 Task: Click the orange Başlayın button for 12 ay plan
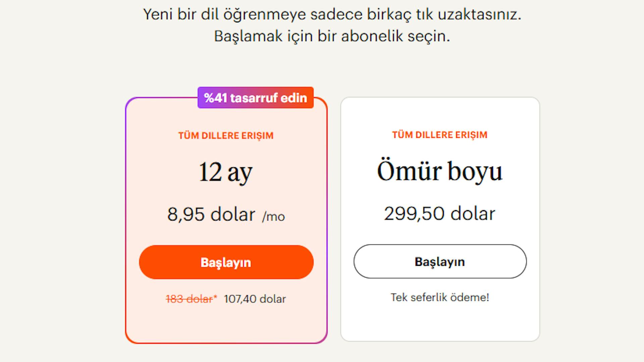[x=225, y=262]
